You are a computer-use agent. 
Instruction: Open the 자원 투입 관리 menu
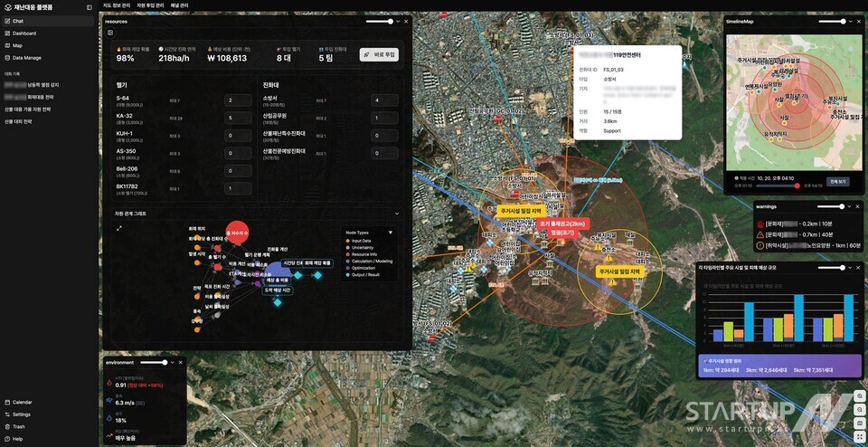coord(151,5)
